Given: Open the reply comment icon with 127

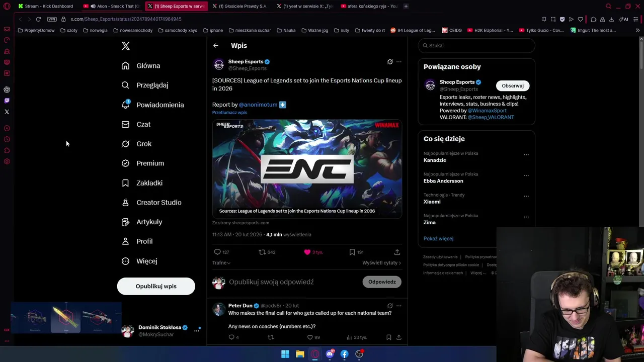Looking at the screenshot, I should tap(217, 252).
